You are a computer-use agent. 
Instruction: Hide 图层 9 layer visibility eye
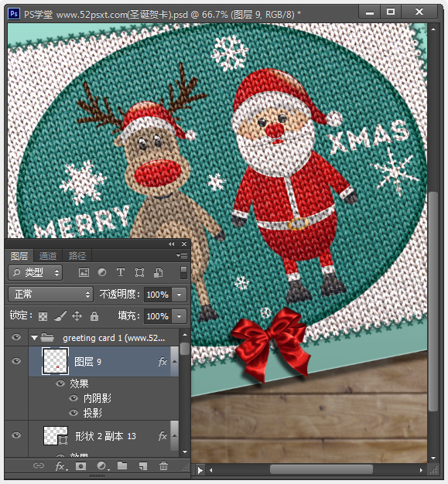(x=16, y=361)
